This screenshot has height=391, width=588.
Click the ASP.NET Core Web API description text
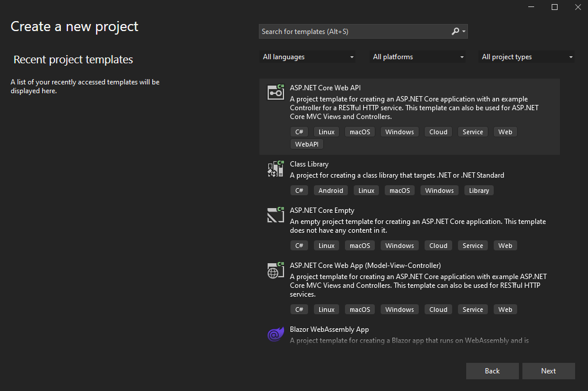(414, 108)
